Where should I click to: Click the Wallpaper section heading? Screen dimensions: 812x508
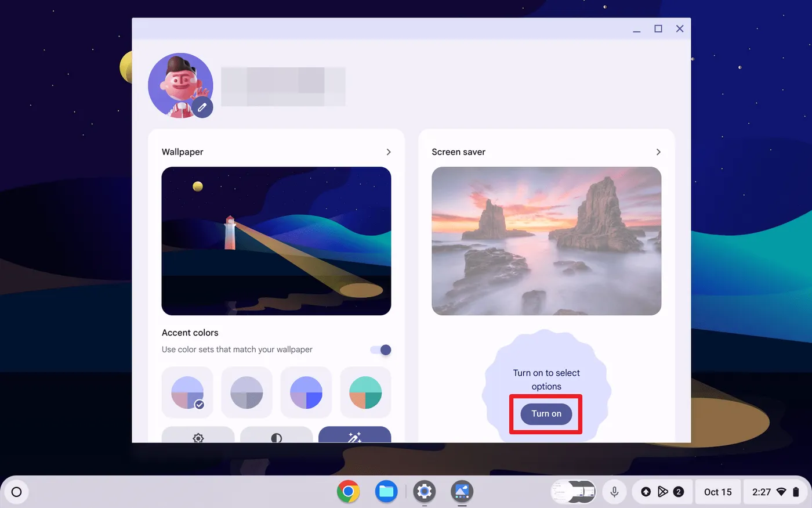pyautogui.click(x=183, y=152)
